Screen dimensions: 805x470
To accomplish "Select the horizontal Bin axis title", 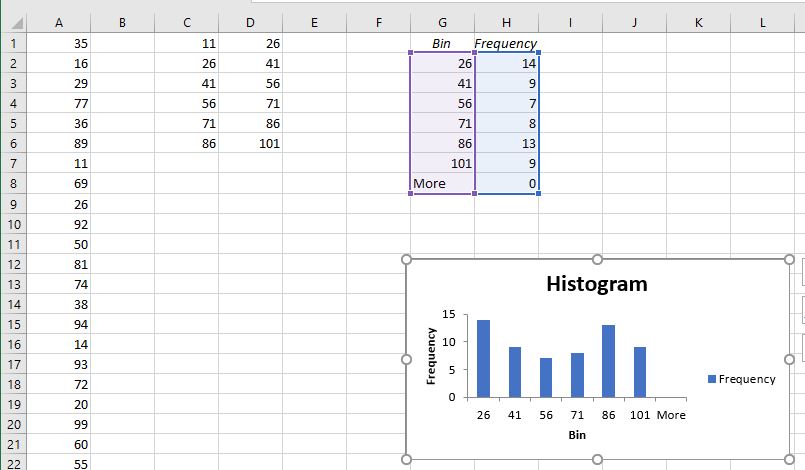I will click(577, 435).
